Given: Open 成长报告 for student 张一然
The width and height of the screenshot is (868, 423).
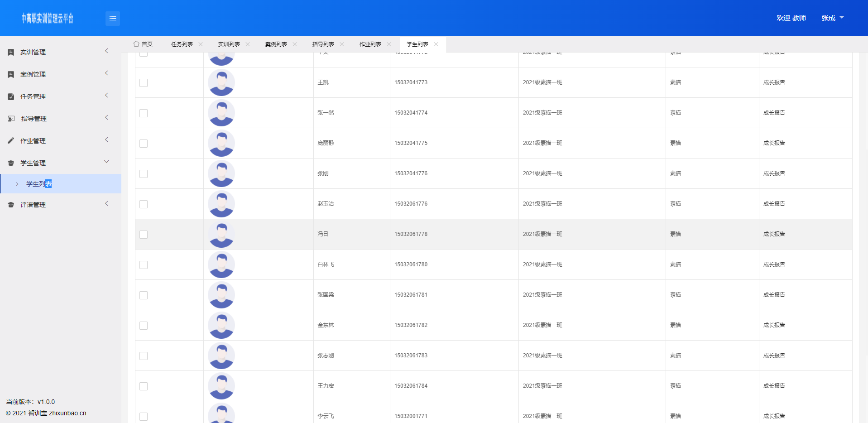Looking at the screenshot, I should pos(774,113).
